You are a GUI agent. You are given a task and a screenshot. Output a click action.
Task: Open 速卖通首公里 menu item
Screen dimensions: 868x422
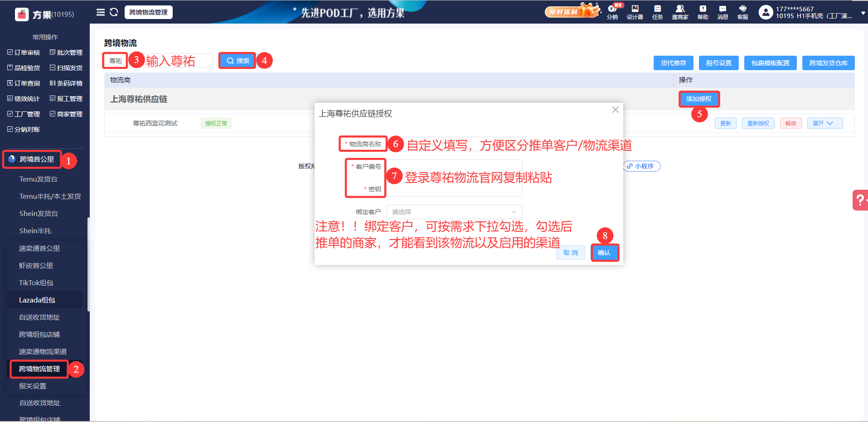39,249
